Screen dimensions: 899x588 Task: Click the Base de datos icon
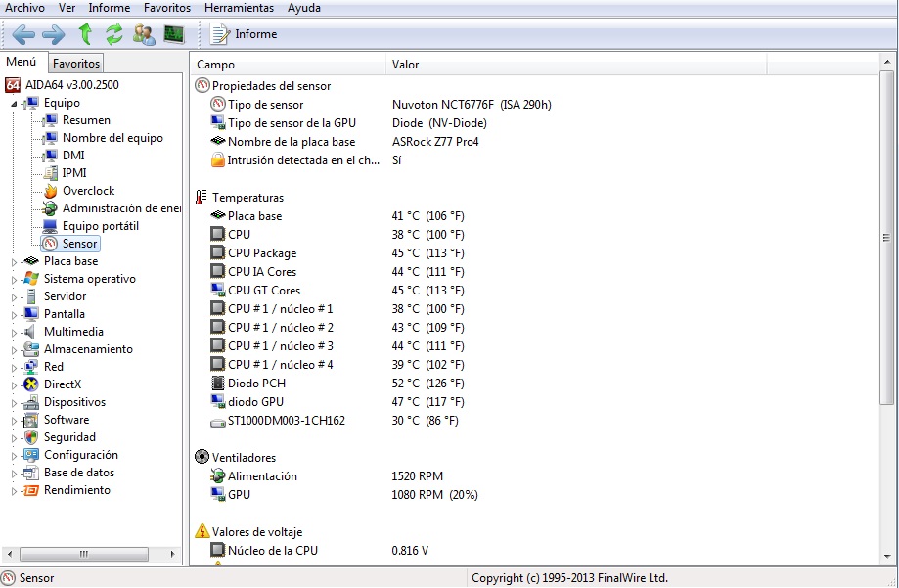(31, 473)
